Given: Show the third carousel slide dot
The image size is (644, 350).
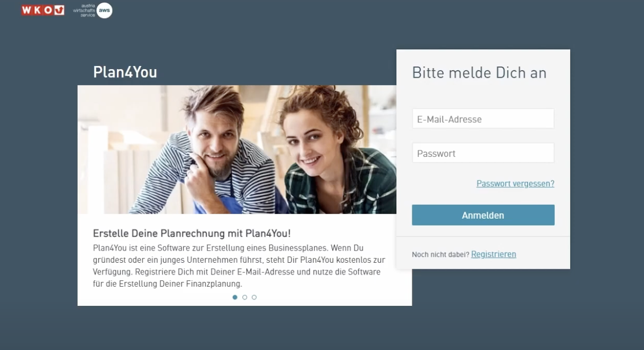Looking at the screenshot, I should [254, 297].
